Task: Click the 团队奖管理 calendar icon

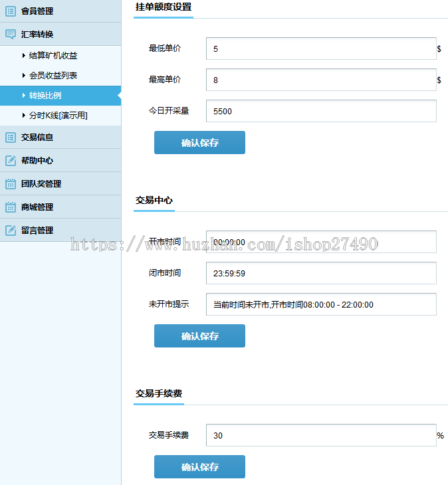Action: pyautogui.click(x=11, y=184)
